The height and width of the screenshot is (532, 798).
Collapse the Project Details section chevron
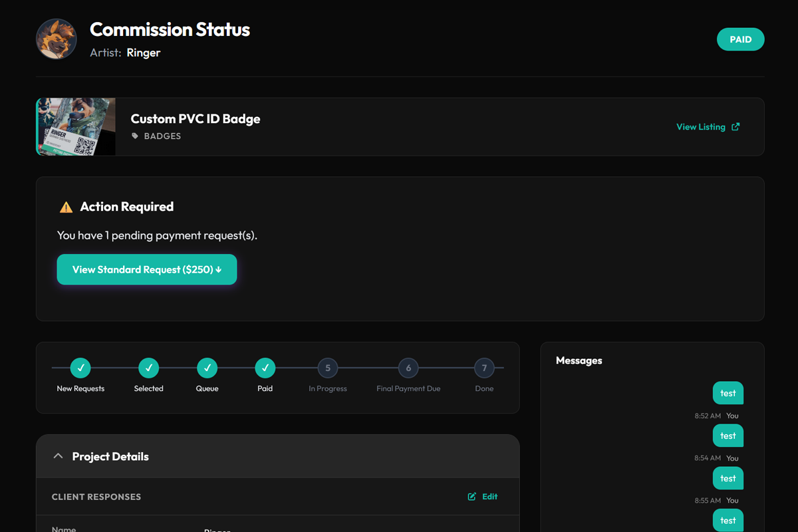(58, 456)
